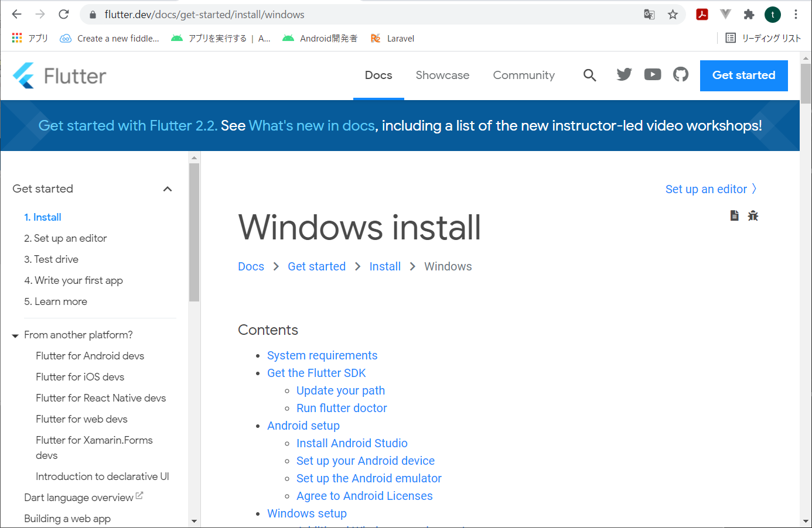Jump to 'Set up your Android device'
Image resolution: width=812 pixels, height=528 pixels.
point(366,461)
